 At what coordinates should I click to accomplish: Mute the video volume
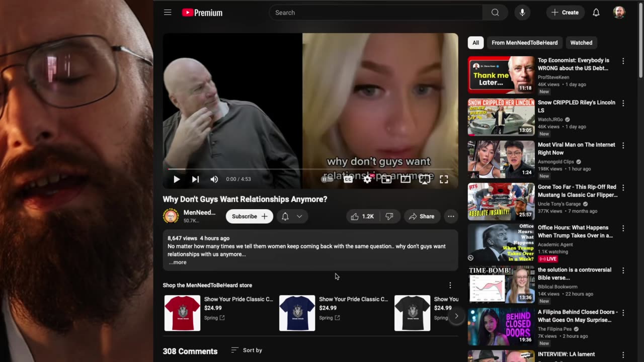[x=214, y=179]
